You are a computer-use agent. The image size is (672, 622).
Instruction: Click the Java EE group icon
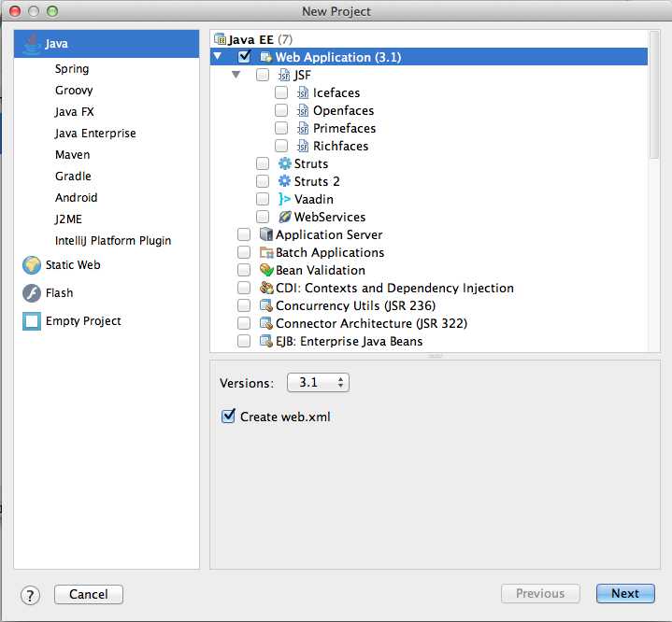(220, 39)
